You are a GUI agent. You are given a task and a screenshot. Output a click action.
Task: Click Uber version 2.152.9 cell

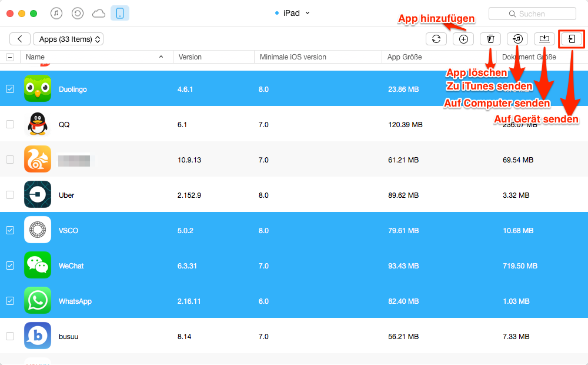189,195
